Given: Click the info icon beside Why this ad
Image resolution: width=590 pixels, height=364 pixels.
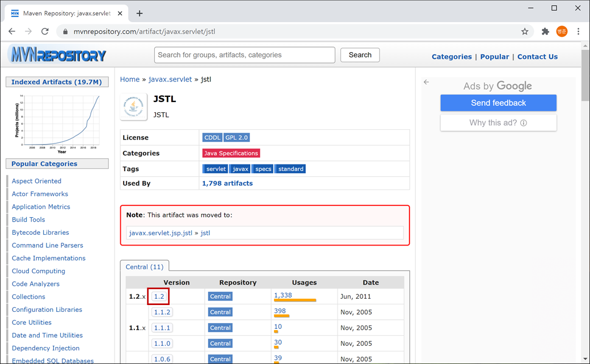Looking at the screenshot, I should [524, 123].
